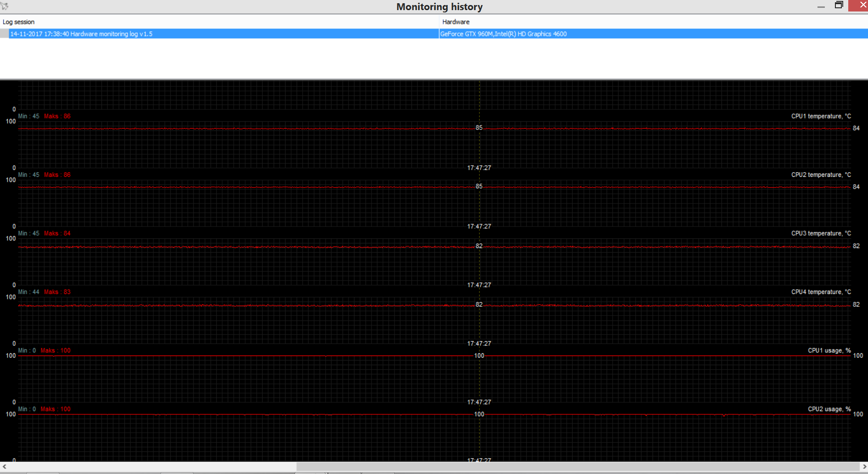Click the left arrow of the horizontal scrollbar
Screen dimensions: 868x474
point(4,467)
